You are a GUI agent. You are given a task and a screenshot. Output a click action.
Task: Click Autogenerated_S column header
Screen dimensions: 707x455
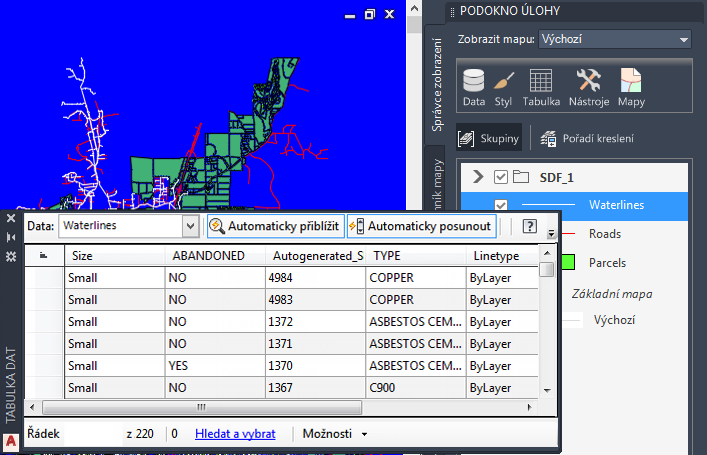(315, 256)
